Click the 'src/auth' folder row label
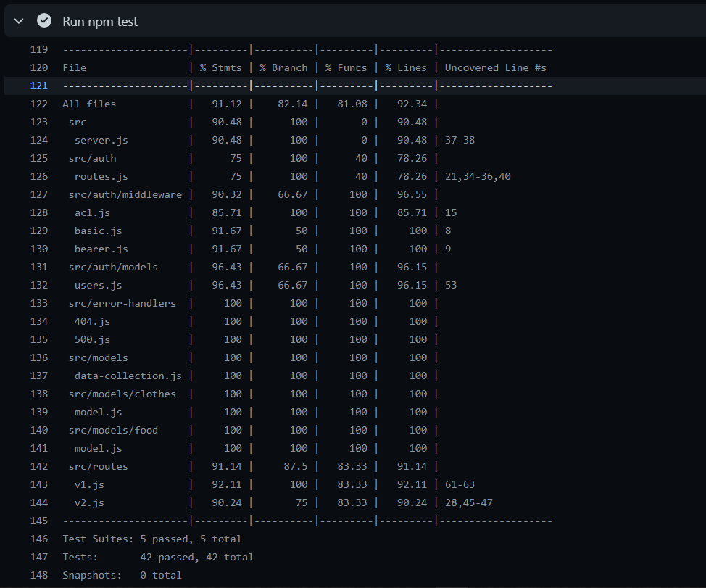Image resolution: width=706 pixels, height=588 pixels. (x=92, y=159)
